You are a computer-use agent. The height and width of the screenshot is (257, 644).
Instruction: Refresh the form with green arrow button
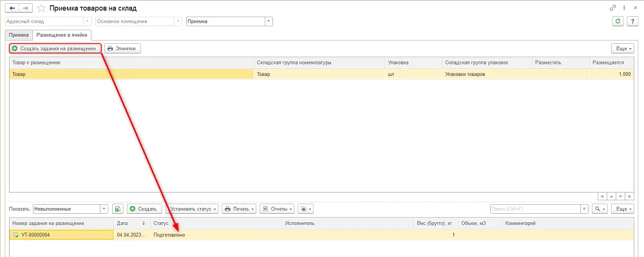point(618,21)
